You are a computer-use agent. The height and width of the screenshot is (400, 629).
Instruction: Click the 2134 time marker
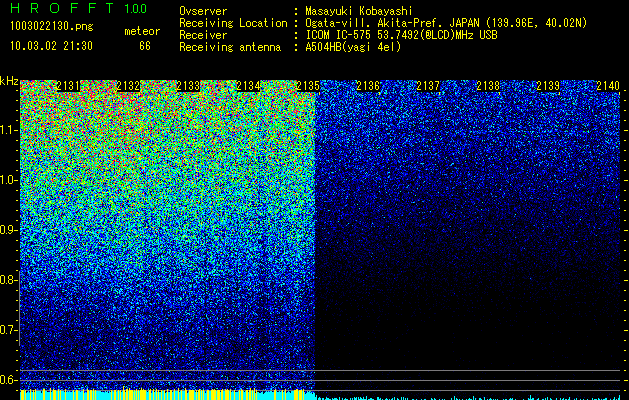248,86
